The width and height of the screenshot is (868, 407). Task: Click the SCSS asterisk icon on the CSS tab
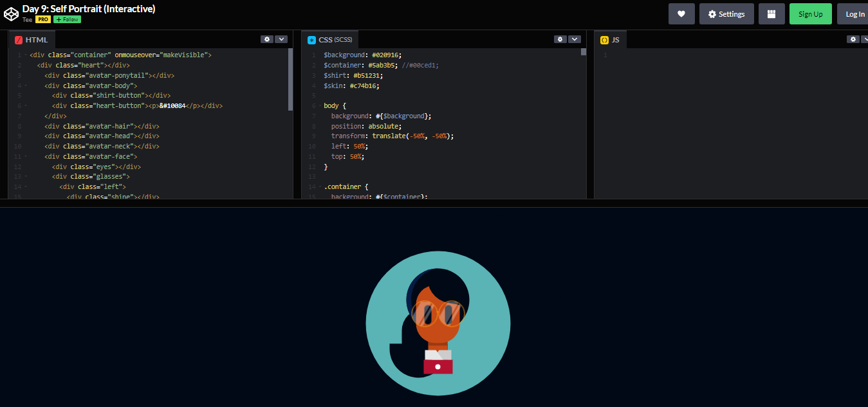pos(313,39)
